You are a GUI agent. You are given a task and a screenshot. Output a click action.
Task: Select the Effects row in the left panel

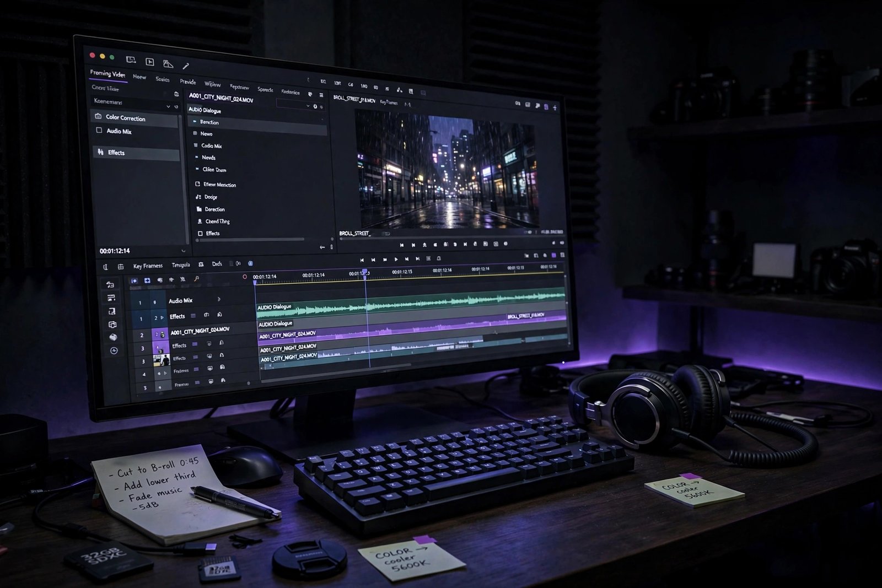136,153
